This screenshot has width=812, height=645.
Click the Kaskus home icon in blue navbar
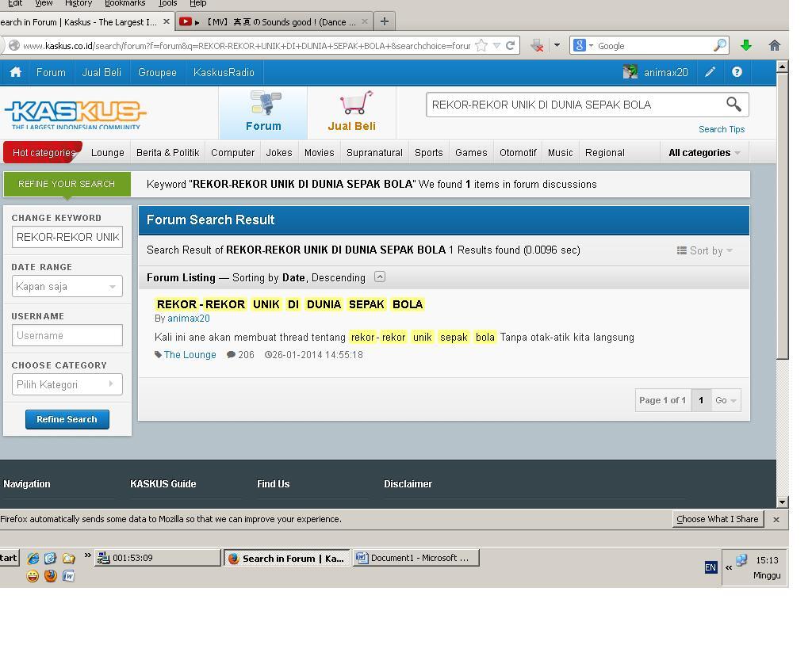16,72
